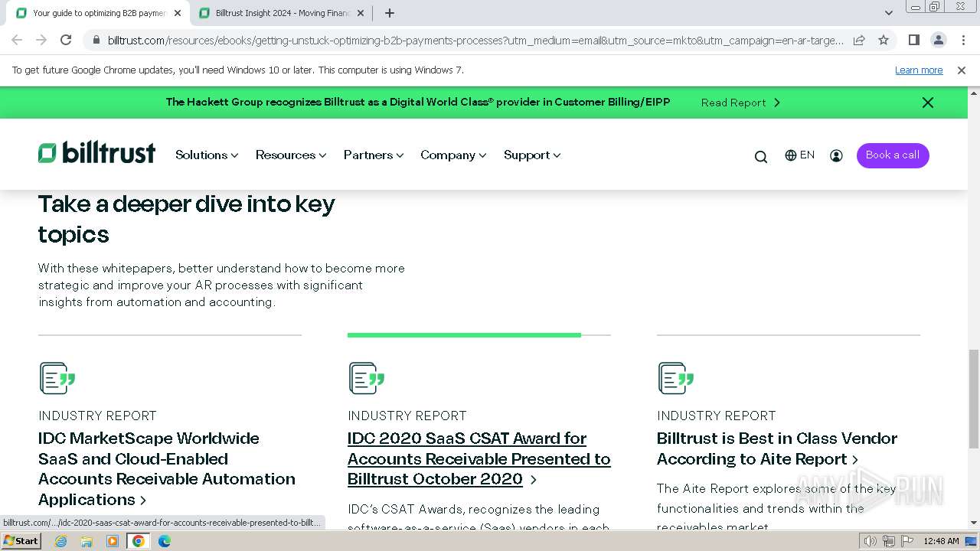Click the 'Take a deeper dive into key topics' heading
980x551 pixels.
pos(186,219)
